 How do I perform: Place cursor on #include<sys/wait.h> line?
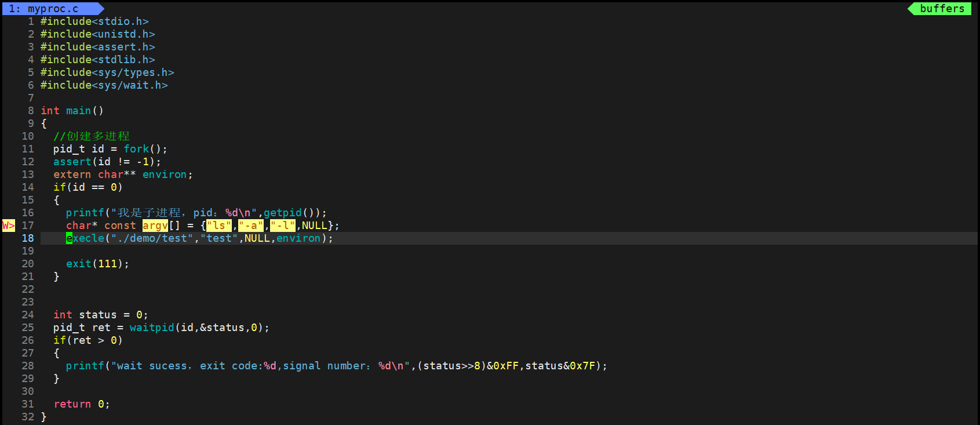(104, 85)
